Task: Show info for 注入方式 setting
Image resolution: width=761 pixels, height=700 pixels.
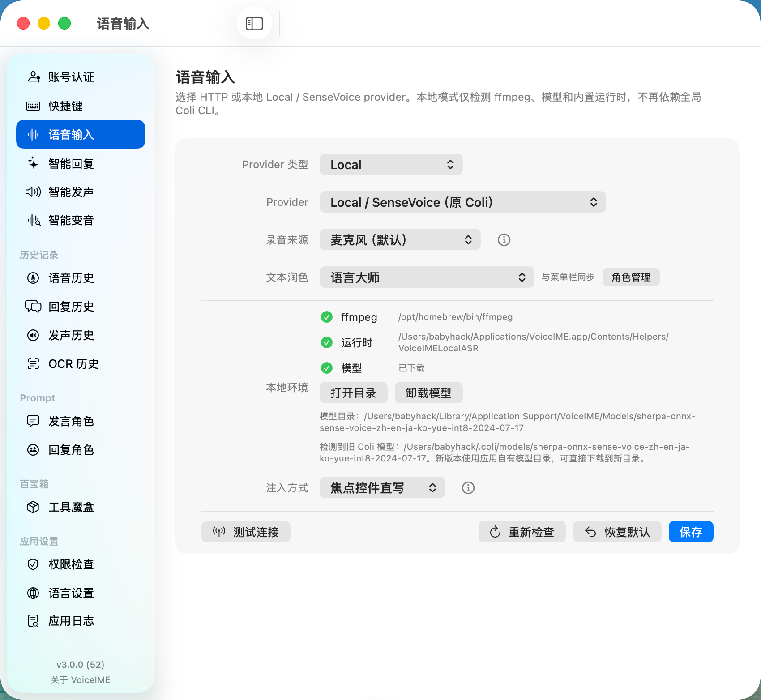Action: pyautogui.click(x=468, y=488)
